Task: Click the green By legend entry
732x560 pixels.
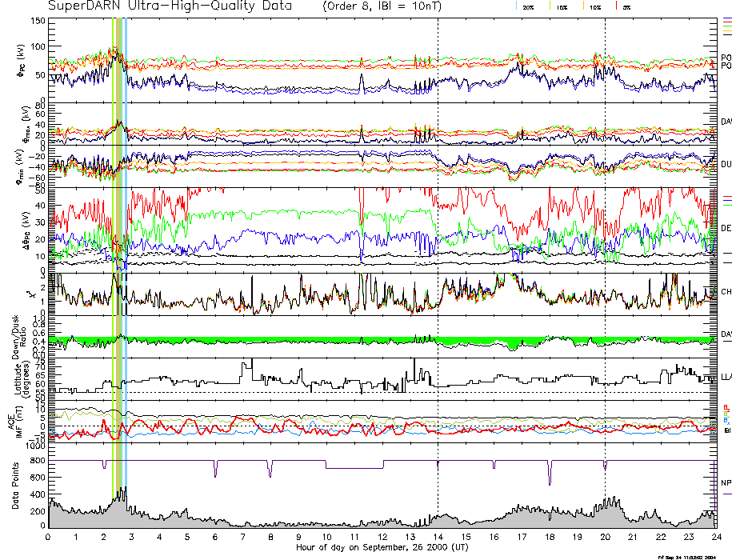Action: pyautogui.click(x=726, y=414)
